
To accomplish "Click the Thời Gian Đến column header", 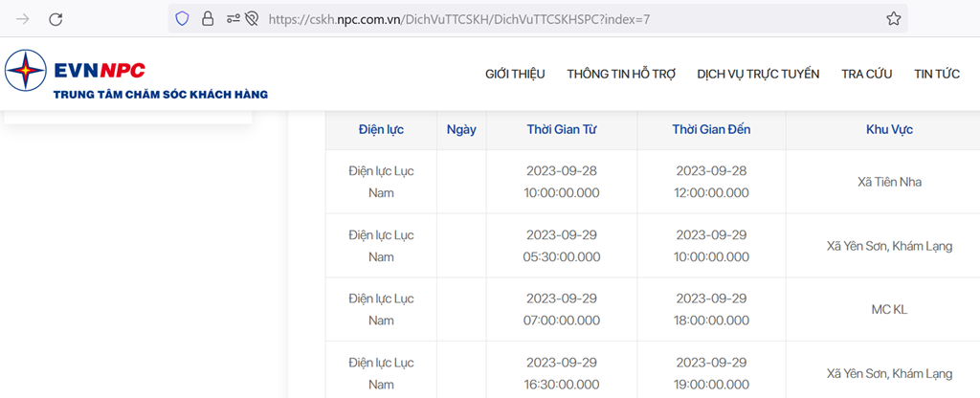I will (711, 130).
